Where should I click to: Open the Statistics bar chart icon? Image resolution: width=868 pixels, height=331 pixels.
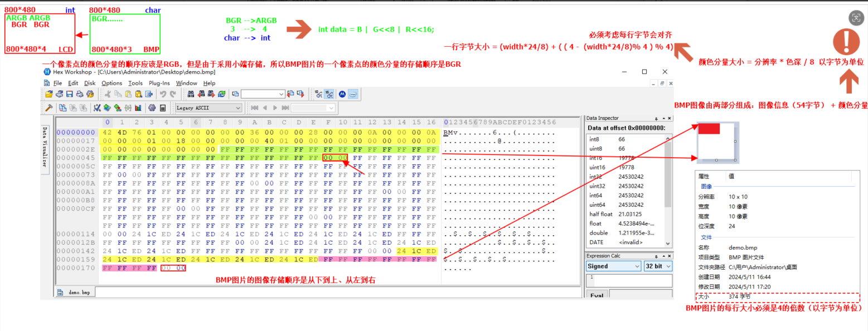(138, 108)
